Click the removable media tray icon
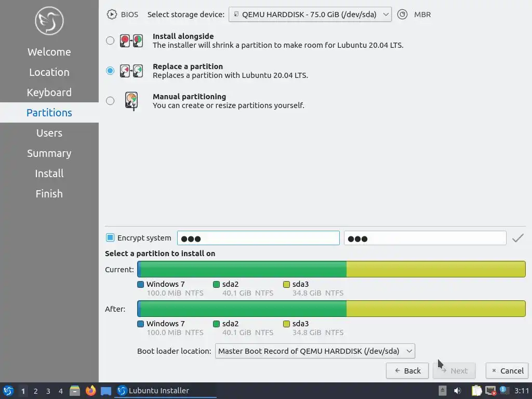 443,391
